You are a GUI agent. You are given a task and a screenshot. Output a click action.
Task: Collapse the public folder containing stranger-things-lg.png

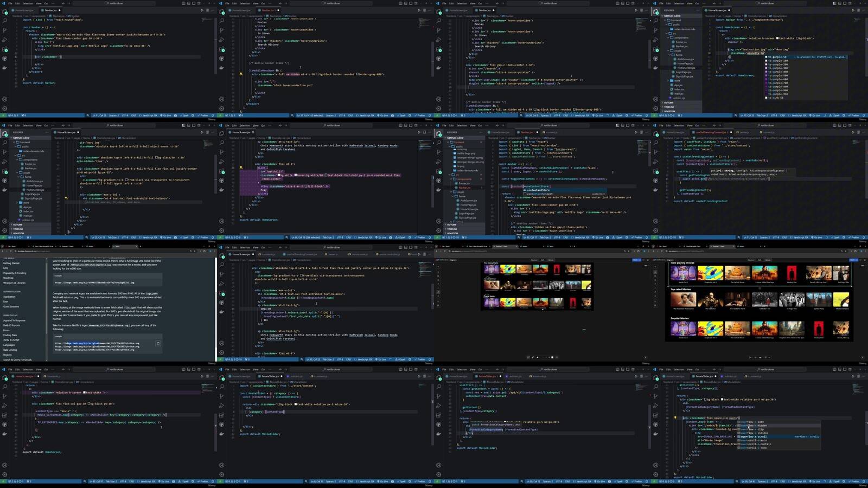point(459,146)
